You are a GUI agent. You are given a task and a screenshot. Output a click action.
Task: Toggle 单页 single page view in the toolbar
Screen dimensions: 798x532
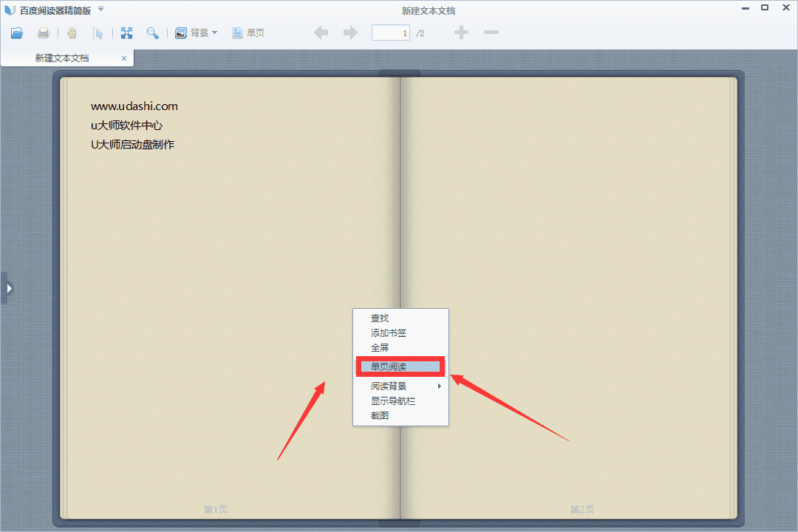[x=248, y=33]
